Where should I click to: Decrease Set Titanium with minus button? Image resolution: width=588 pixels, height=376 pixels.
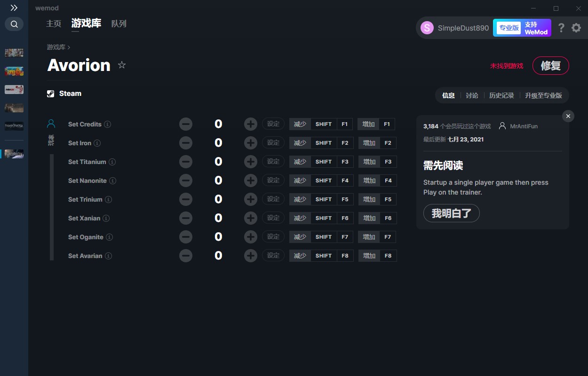(186, 162)
